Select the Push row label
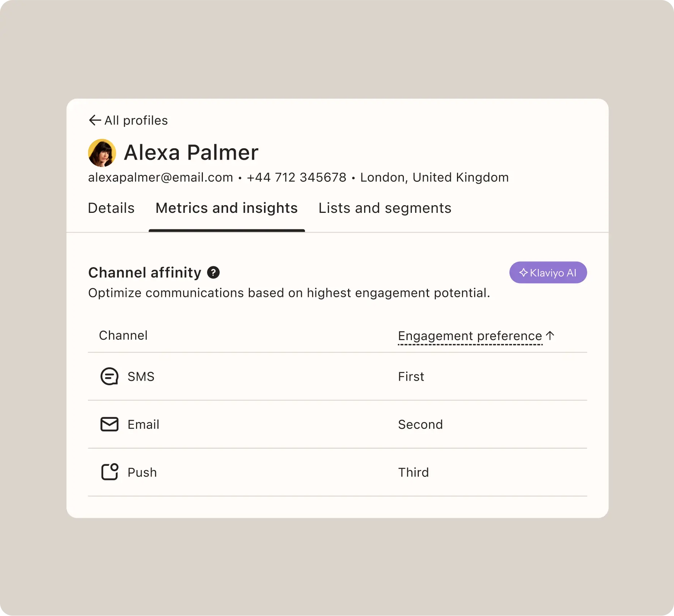The image size is (674, 616). click(142, 472)
